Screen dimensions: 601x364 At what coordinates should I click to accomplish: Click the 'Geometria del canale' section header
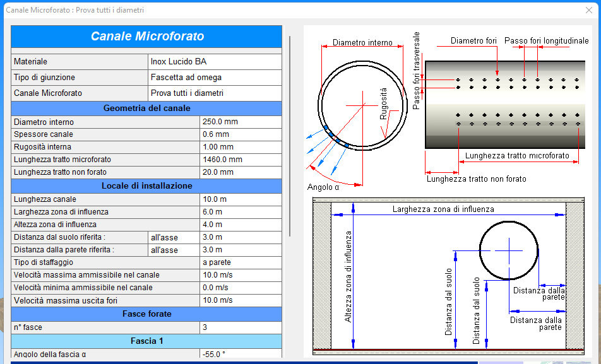pos(146,109)
